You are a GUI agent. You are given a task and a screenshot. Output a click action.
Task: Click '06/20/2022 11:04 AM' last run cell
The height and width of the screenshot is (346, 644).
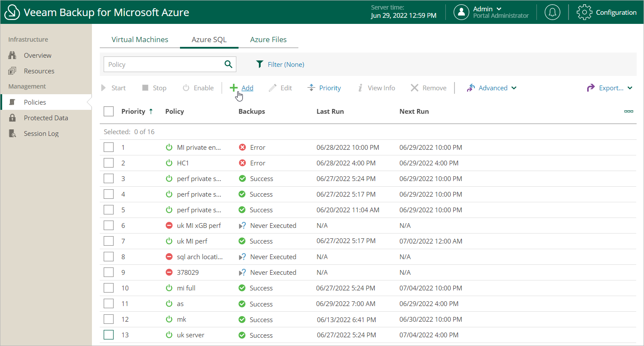click(348, 210)
